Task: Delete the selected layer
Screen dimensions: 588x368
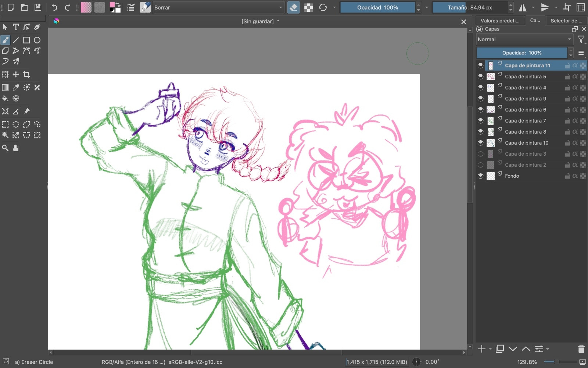Action: point(581,349)
